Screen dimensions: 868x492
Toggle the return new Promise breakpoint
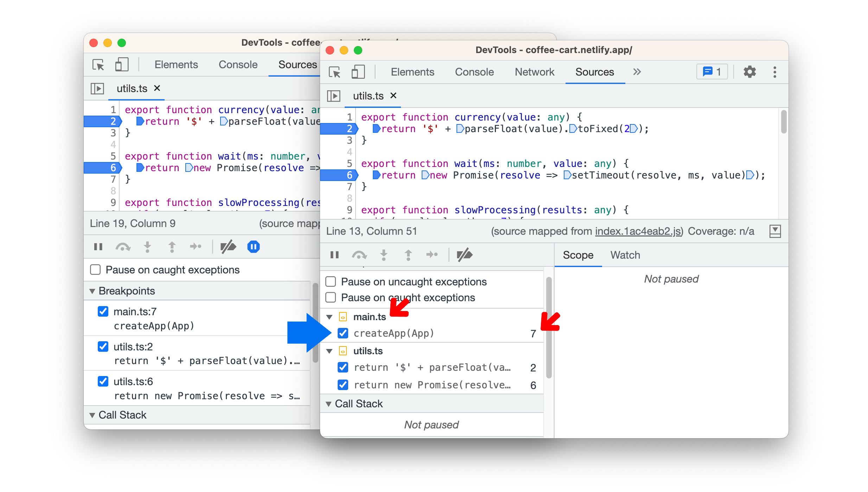tap(343, 385)
